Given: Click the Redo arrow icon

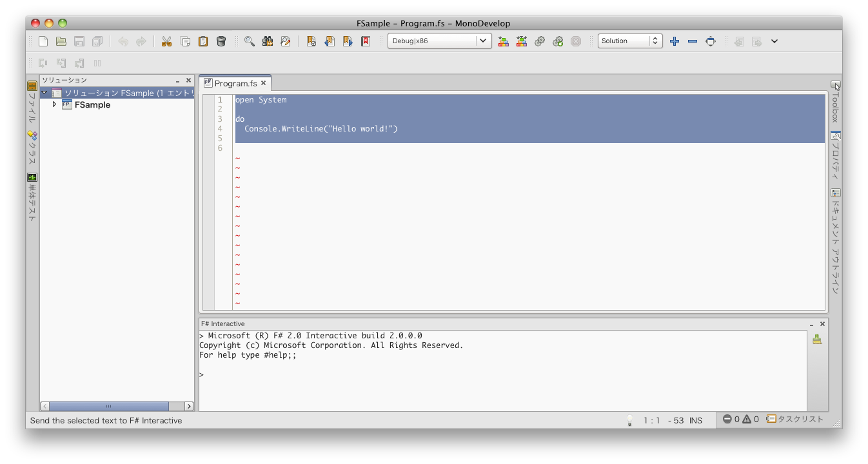Looking at the screenshot, I should tap(141, 41).
